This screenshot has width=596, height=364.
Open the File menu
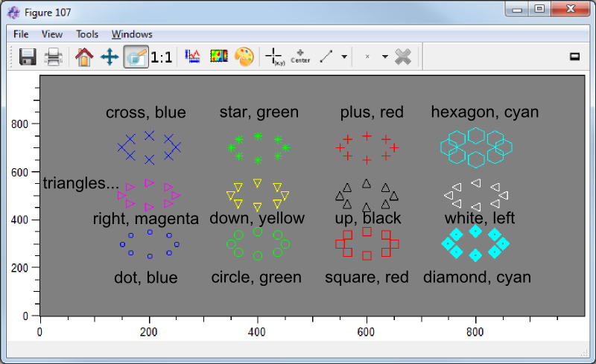click(21, 34)
